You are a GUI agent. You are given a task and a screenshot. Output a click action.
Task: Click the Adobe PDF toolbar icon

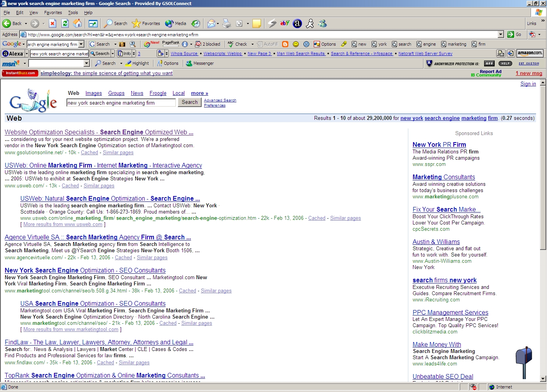point(533,34)
